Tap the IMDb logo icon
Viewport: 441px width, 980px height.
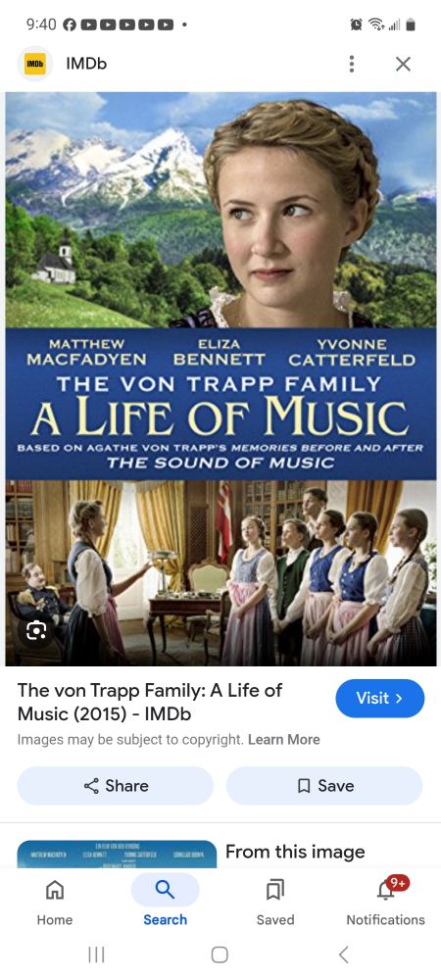(35, 64)
